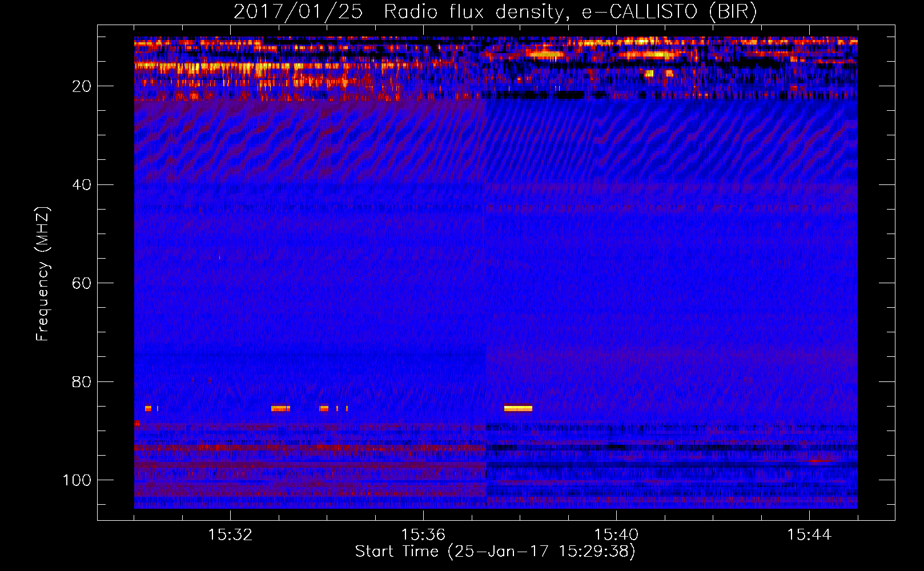This screenshot has width=924, height=571.
Task: Click the '60' frequency tick label
Action: pyautogui.click(x=82, y=283)
